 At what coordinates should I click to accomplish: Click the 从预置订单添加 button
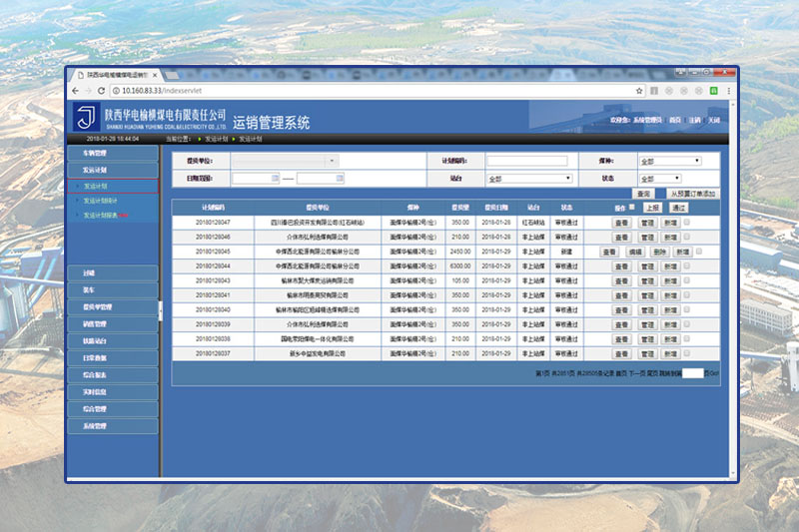(693, 193)
